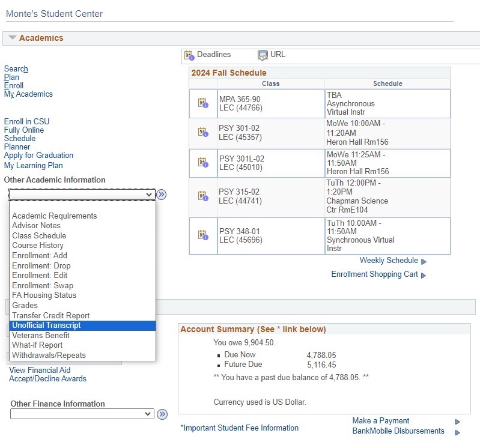
Task: Open the Other Finance Information dropdown
Action: (x=82, y=414)
